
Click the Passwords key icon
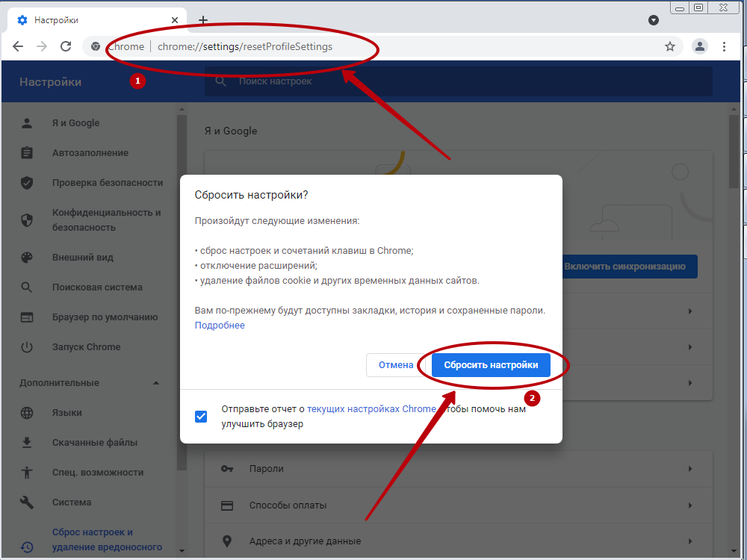[x=227, y=469]
